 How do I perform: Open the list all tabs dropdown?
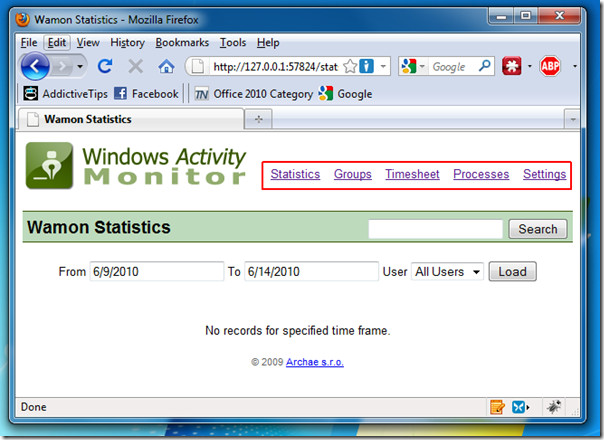572,120
